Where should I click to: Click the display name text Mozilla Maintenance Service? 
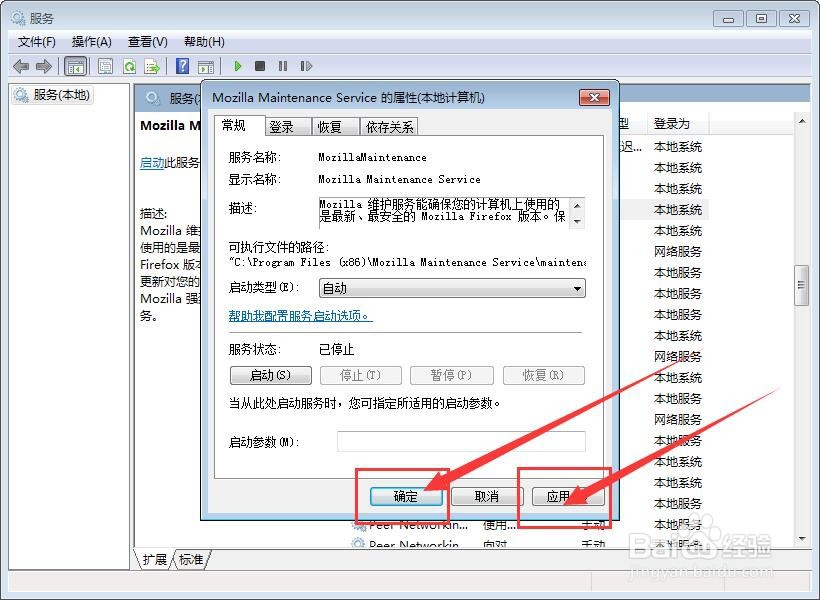(399, 179)
